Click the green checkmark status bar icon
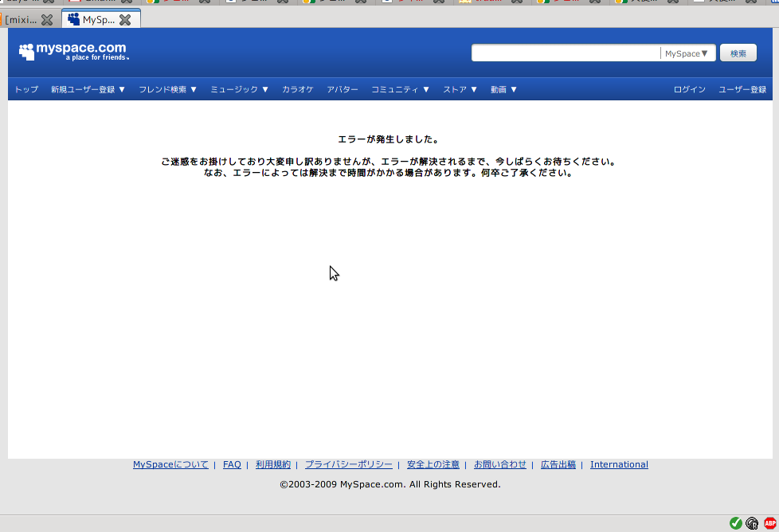 point(736,523)
